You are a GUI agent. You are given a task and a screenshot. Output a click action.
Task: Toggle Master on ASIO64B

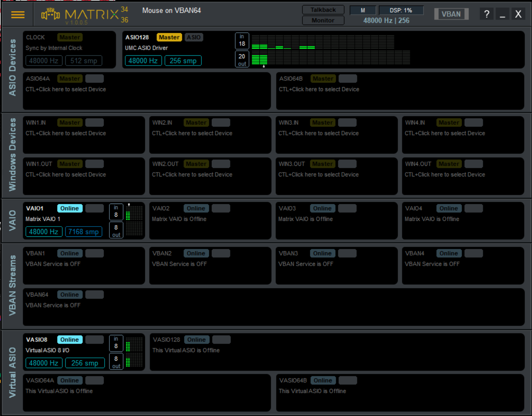323,79
